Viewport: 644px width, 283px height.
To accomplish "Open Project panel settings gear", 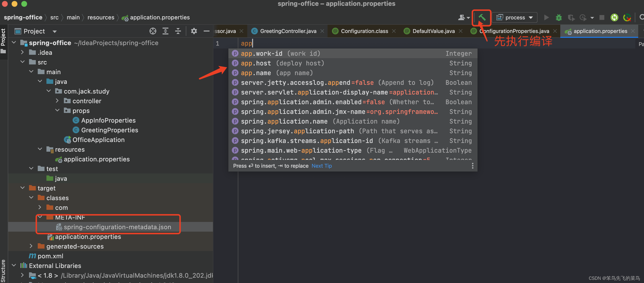I will 194,31.
